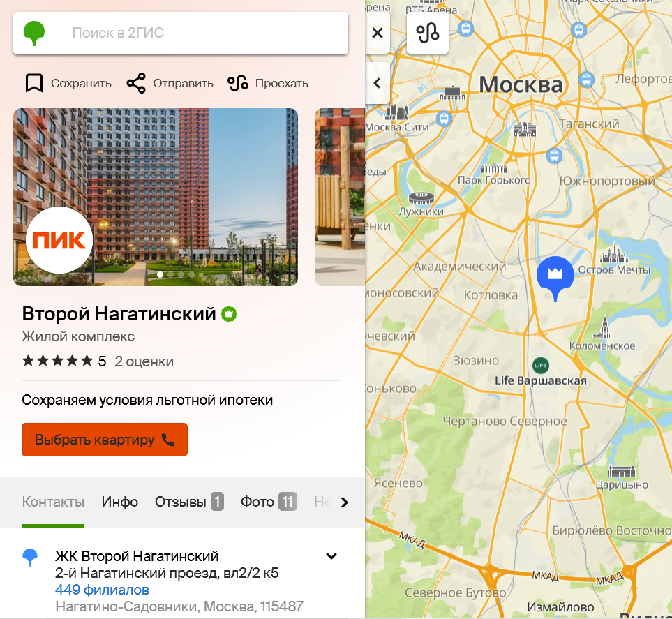Click the Лужники stadium icon
This screenshot has height=619, width=672.
coord(421,198)
